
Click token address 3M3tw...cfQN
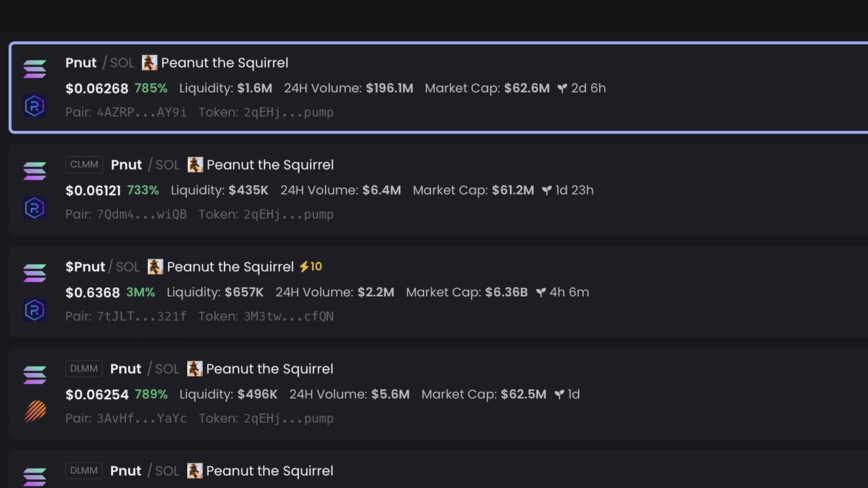(x=288, y=317)
